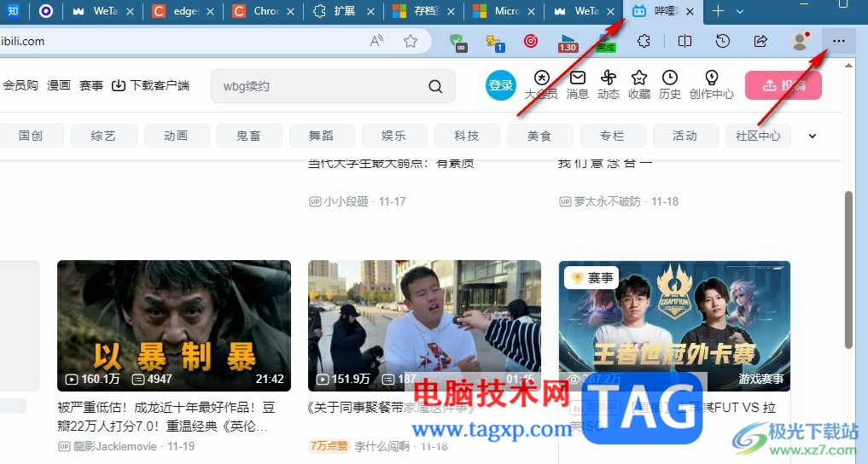Viewport: 868px width, 464px height.
Task: Select the 动画 category
Action: tap(177, 136)
